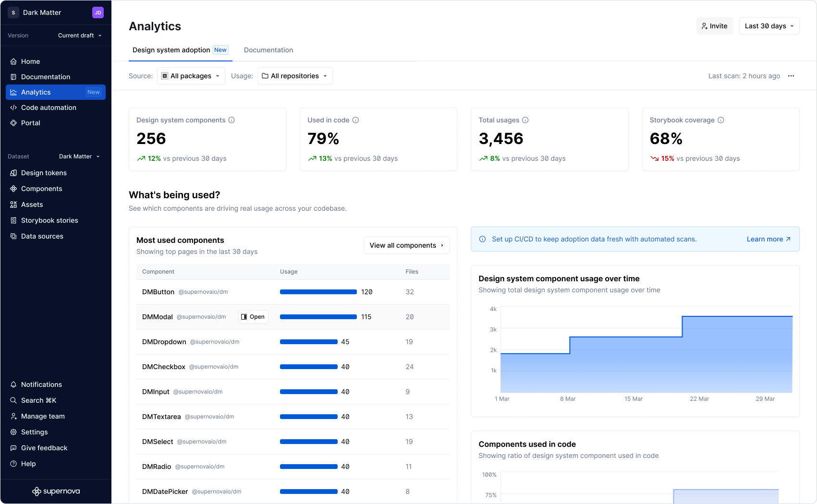Image resolution: width=817 pixels, height=504 pixels.
Task: Click the Help question mark icon
Action: (x=13, y=464)
